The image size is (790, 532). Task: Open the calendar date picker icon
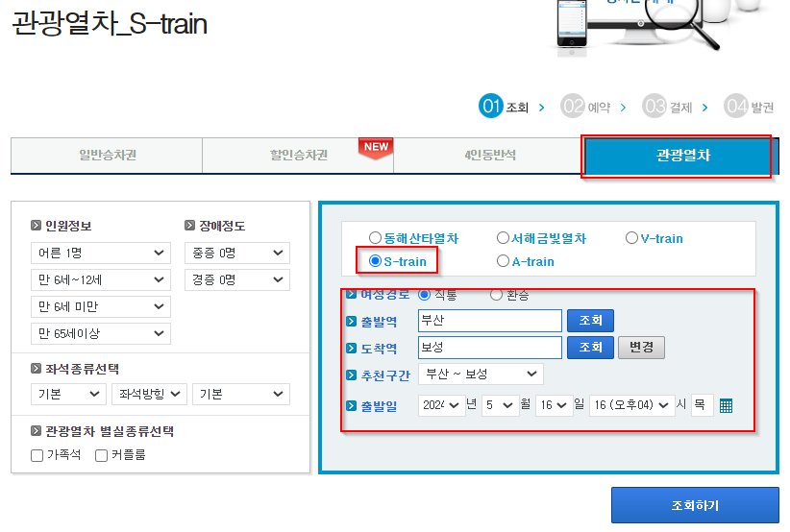point(726,405)
